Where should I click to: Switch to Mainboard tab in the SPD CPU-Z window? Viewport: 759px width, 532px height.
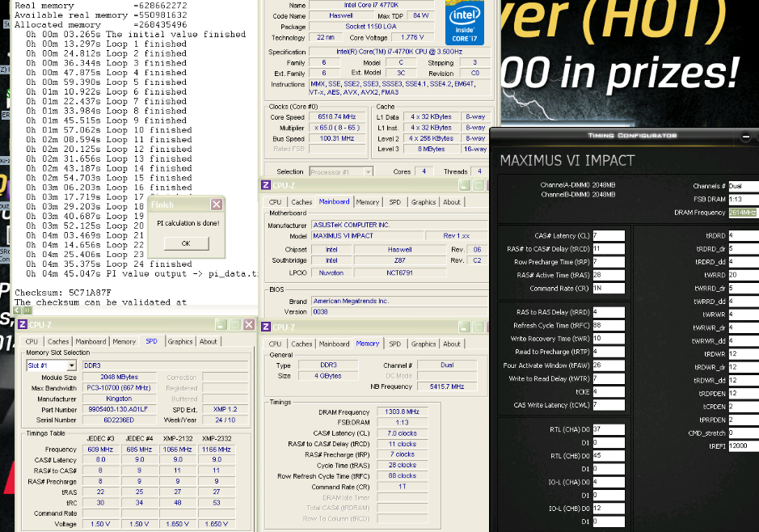coord(91,341)
